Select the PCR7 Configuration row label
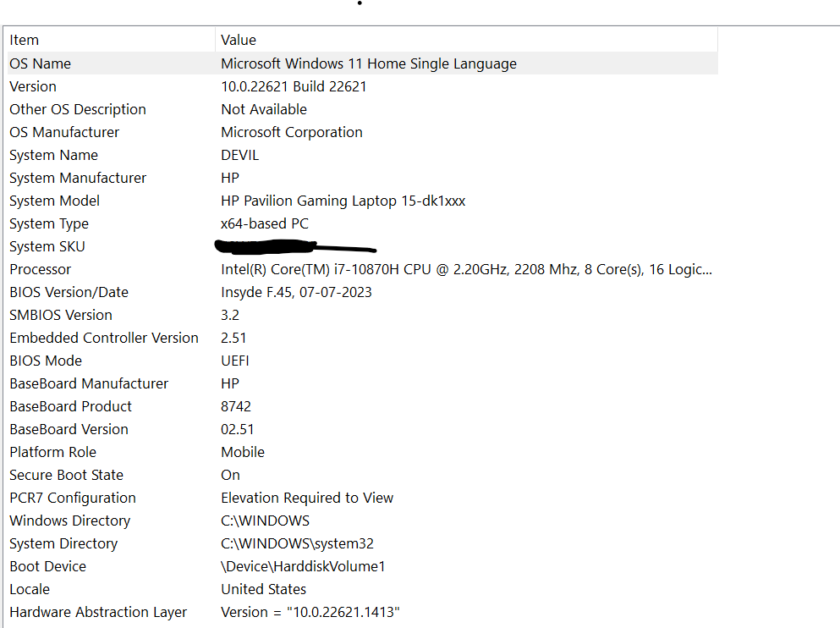The width and height of the screenshot is (840, 628). (x=73, y=499)
